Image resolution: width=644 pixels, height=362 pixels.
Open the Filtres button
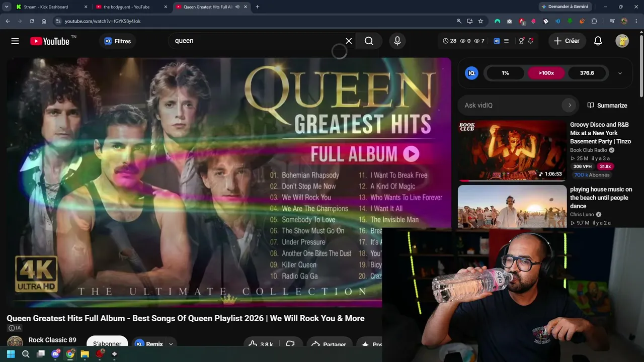117,41
